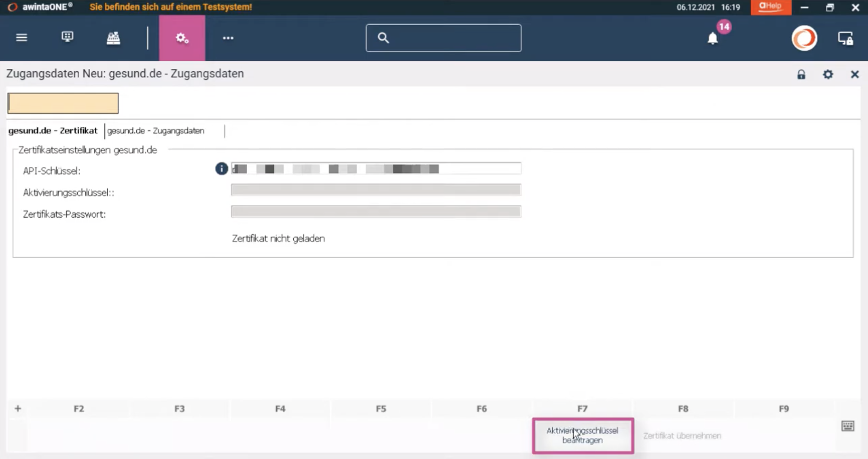
Task: Open the monitor workstation icon
Action: click(x=67, y=37)
